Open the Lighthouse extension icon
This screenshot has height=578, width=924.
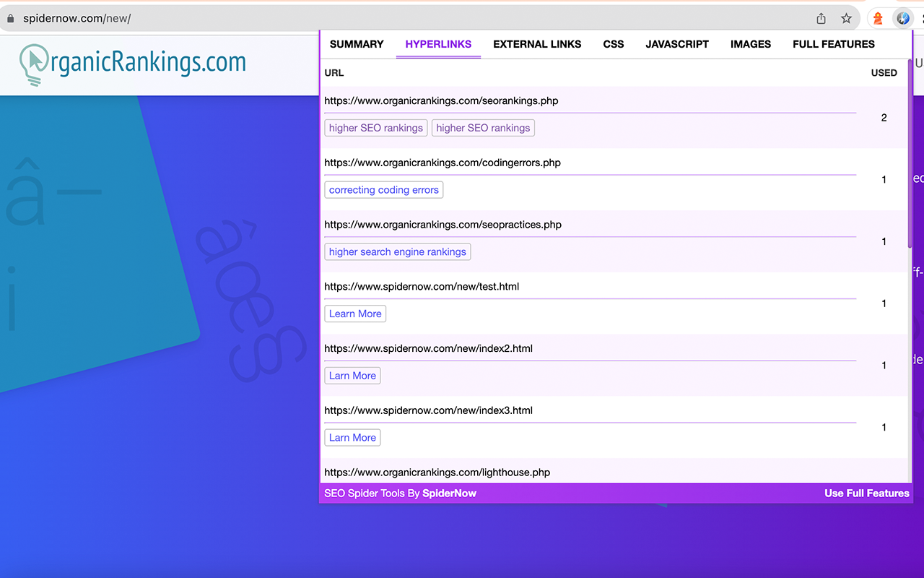coord(878,18)
